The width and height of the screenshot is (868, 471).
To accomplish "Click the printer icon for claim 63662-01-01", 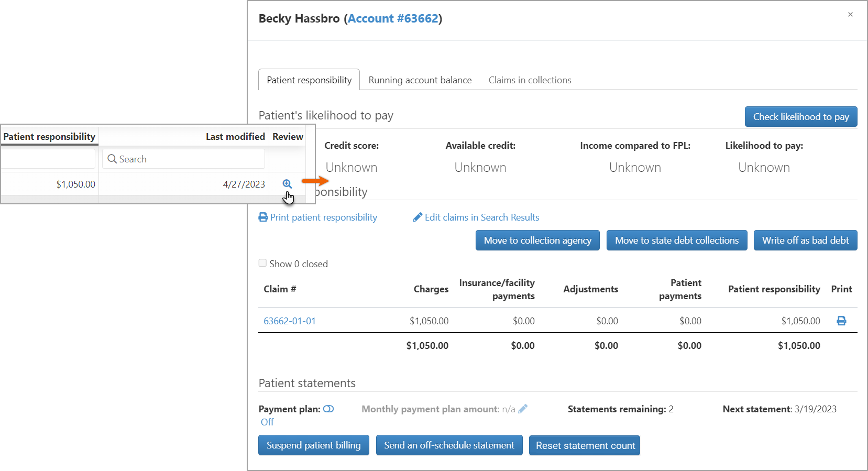I will [841, 321].
